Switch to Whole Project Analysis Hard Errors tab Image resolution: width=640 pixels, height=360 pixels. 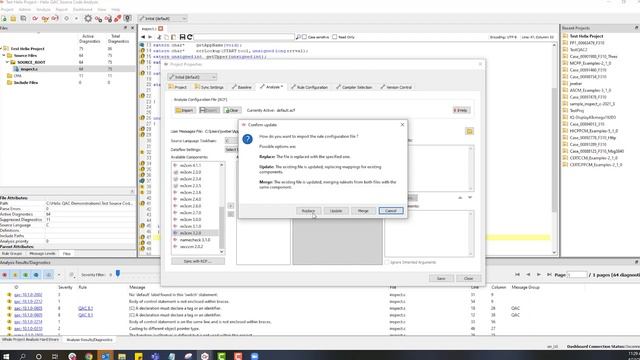(x=30, y=340)
